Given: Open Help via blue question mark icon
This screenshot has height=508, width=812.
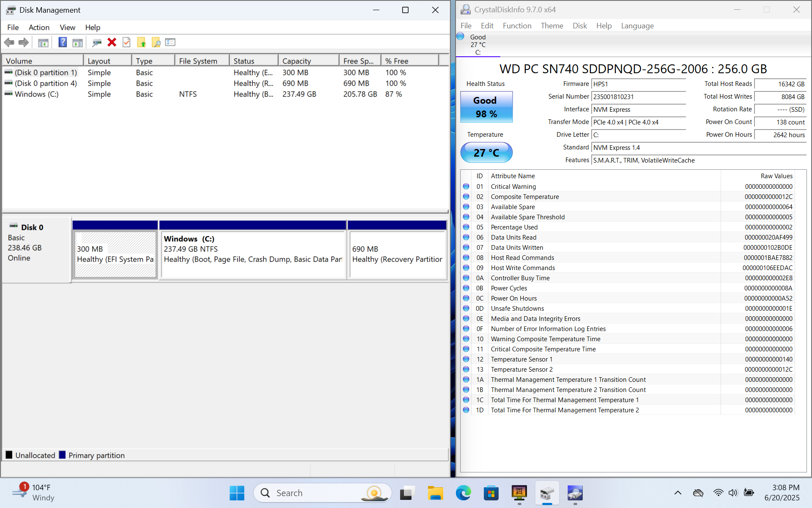Looking at the screenshot, I should click(x=63, y=42).
